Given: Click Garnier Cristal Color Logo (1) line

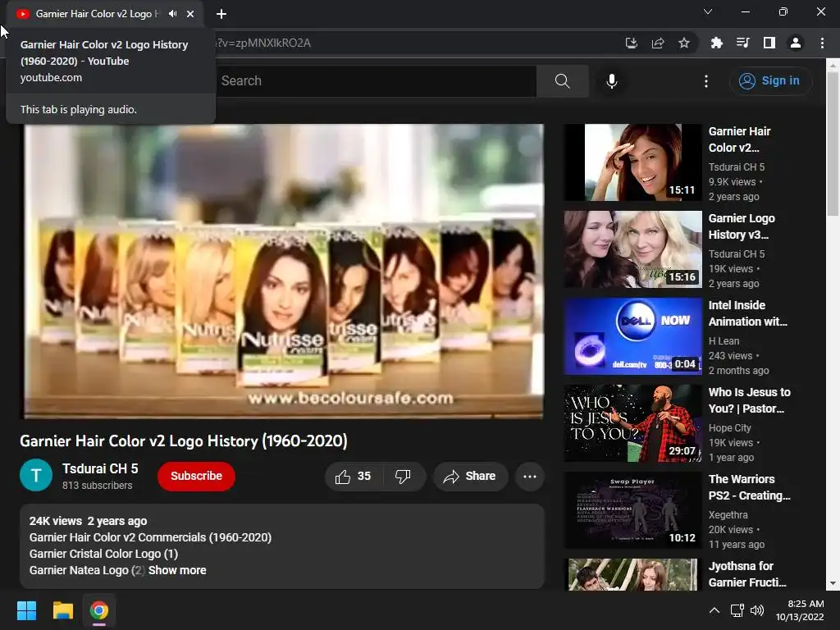Looking at the screenshot, I should tap(103, 554).
